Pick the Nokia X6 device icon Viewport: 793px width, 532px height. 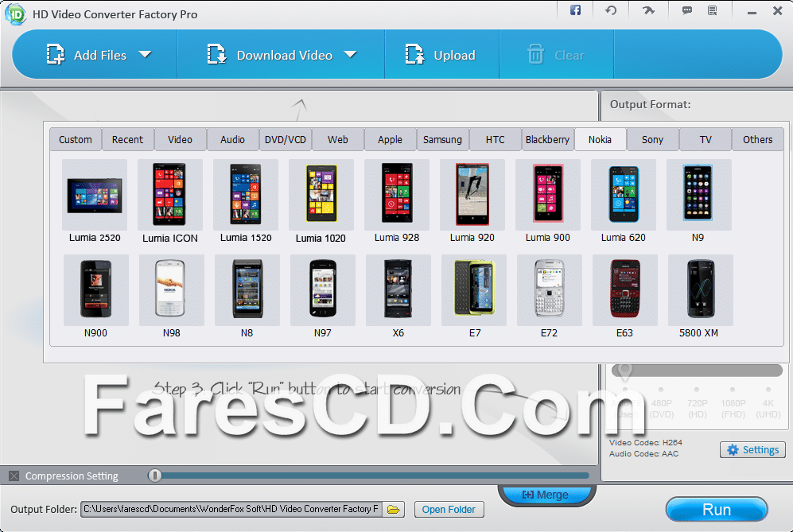[x=398, y=289]
